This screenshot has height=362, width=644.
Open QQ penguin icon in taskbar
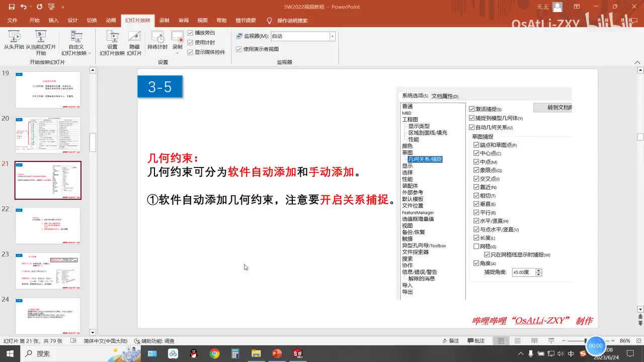[194, 353]
